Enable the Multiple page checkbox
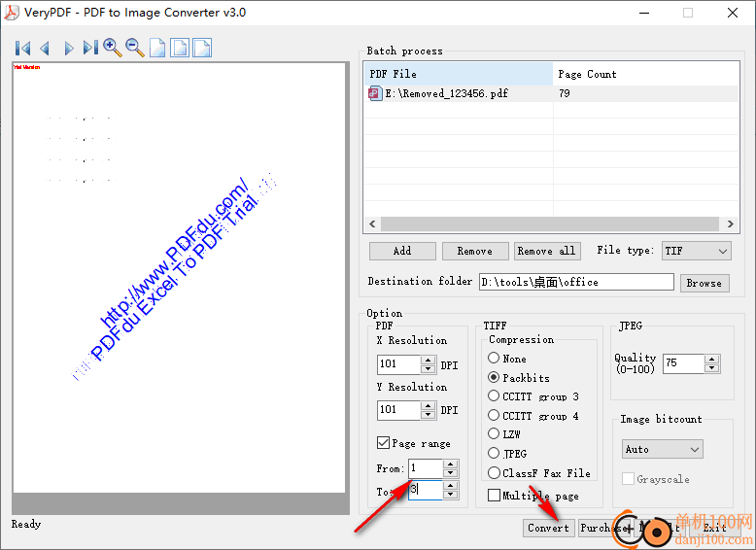756x550 pixels. pyautogui.click(x=494, y=495)
